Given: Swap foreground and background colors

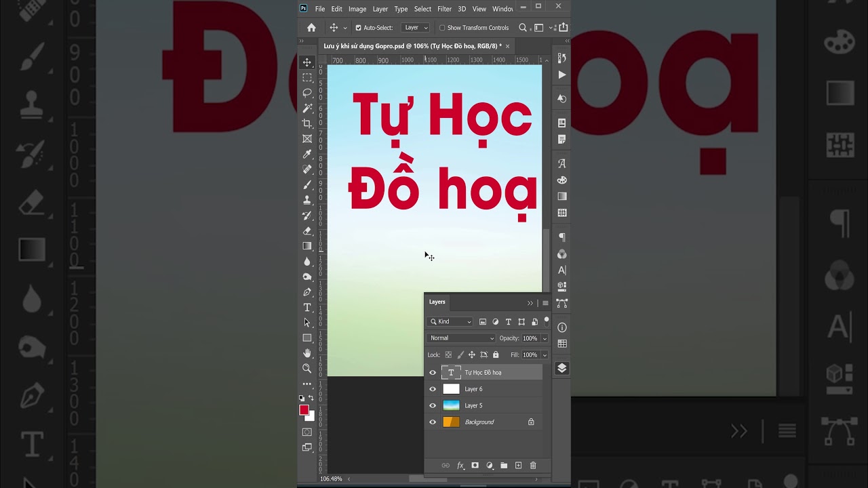Looking at the screenshot, I should (311, 398).
